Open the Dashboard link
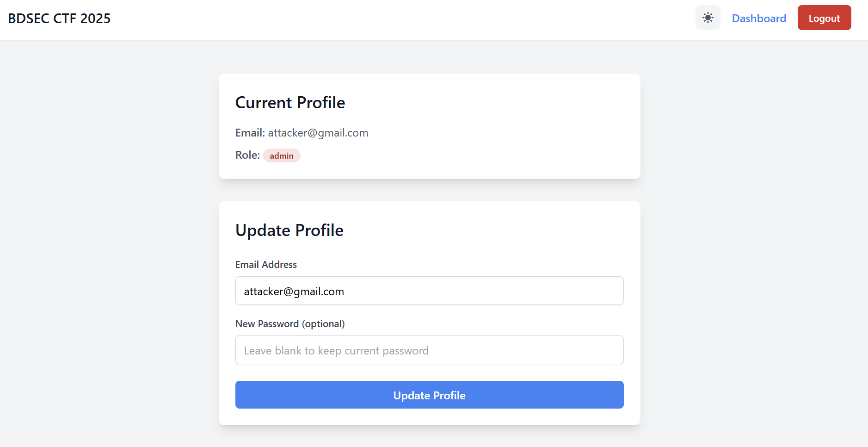 759,18
